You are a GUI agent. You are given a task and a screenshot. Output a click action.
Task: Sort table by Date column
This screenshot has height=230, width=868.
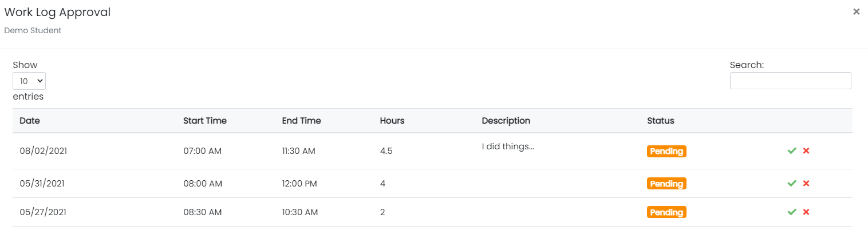30,121
